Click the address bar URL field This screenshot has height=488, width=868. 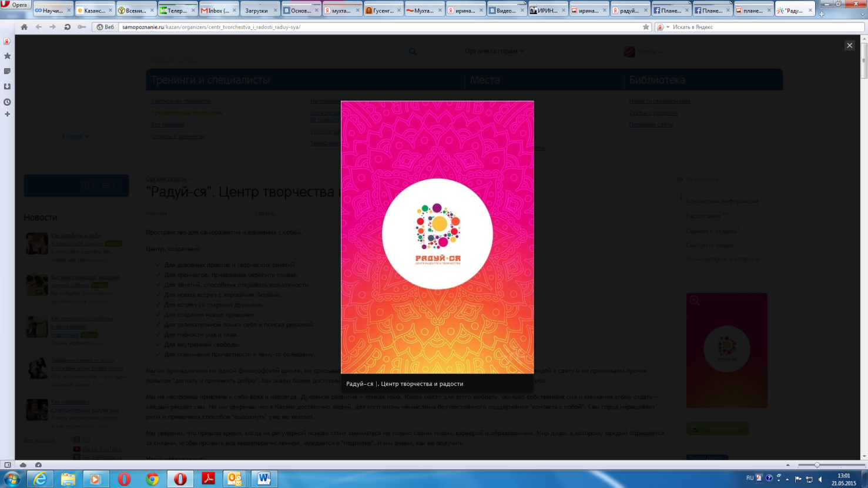click(x=380, y=27)
